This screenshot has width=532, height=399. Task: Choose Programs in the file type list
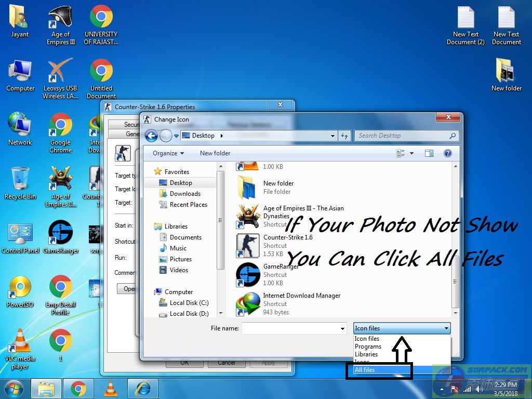pos(368,347)
